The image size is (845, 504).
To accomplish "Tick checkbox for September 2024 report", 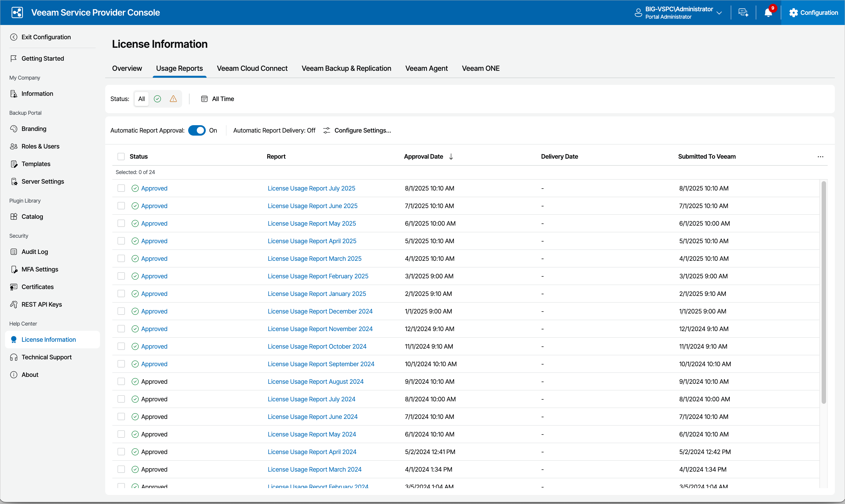I will click(x=121, y=364).
